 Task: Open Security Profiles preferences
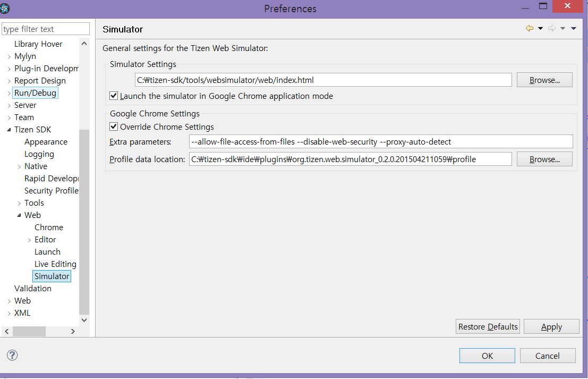tap(52, 191)
